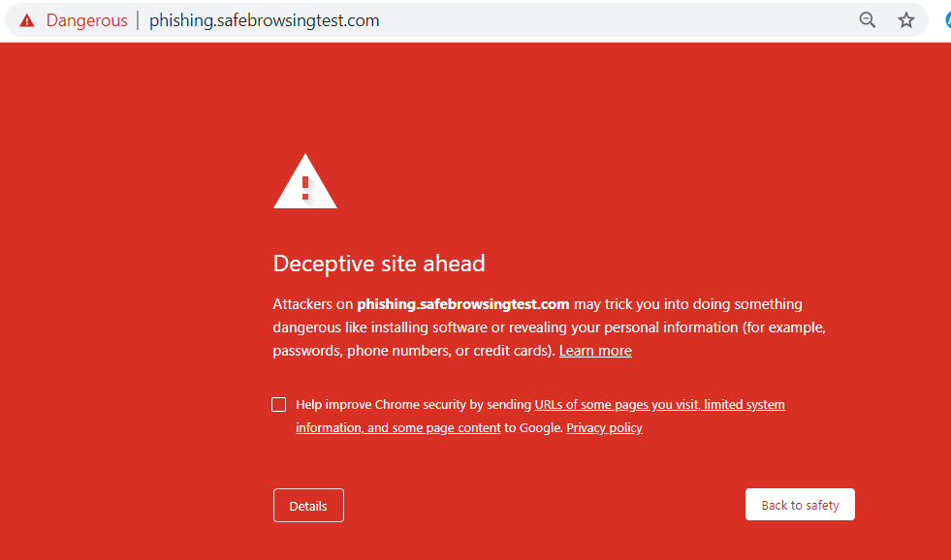Click the "Dangerous" security label
Viewport: 951px width, 560px height.
pyautogui.click(x=86, y=20)
